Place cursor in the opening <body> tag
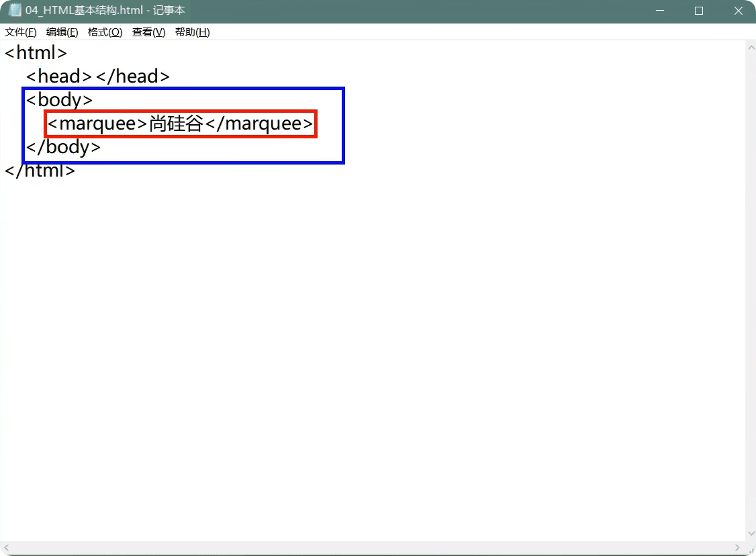This screenshot has height=556, width=756. click(x=59, y=100)
